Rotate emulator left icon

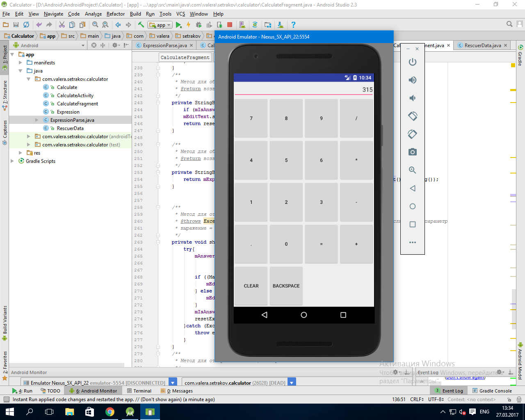(x=413, y=116)
